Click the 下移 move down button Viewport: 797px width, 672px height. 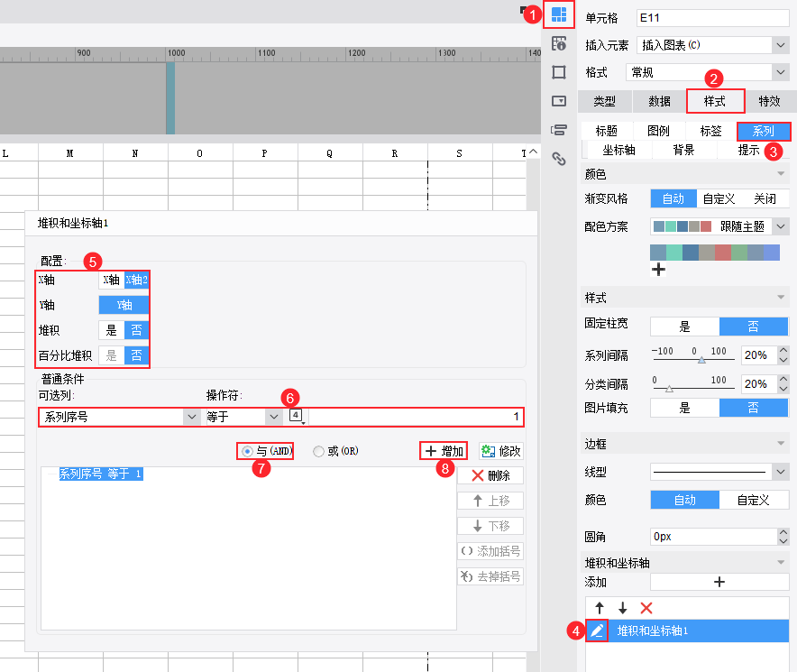tap(490, 526)
